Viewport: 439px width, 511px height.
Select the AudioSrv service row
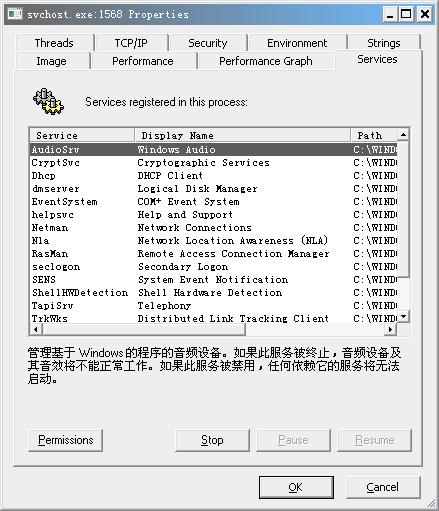tap(214, 150)
